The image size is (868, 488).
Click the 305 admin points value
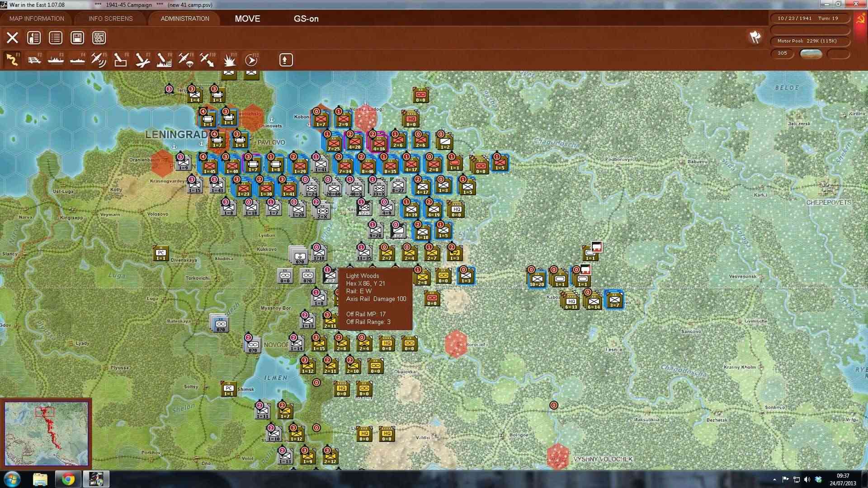782,53
